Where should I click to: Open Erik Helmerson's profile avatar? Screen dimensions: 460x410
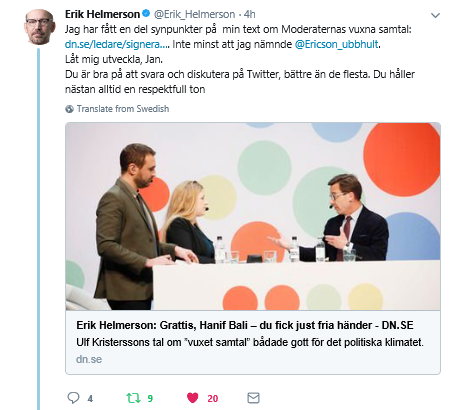pos(39,27)
